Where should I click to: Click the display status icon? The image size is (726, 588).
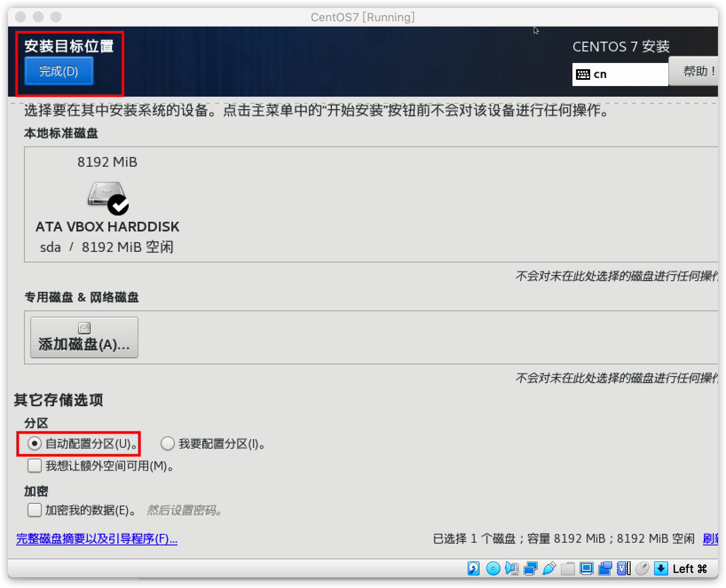pyautogui.click(x=586, y=568)
